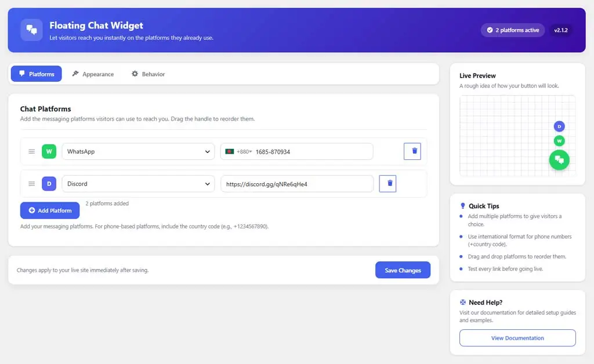Image resolution: width=594 pixels, height=364 pixels.
Task: Click the 2 platforms active badge
Action: point(513,30)
